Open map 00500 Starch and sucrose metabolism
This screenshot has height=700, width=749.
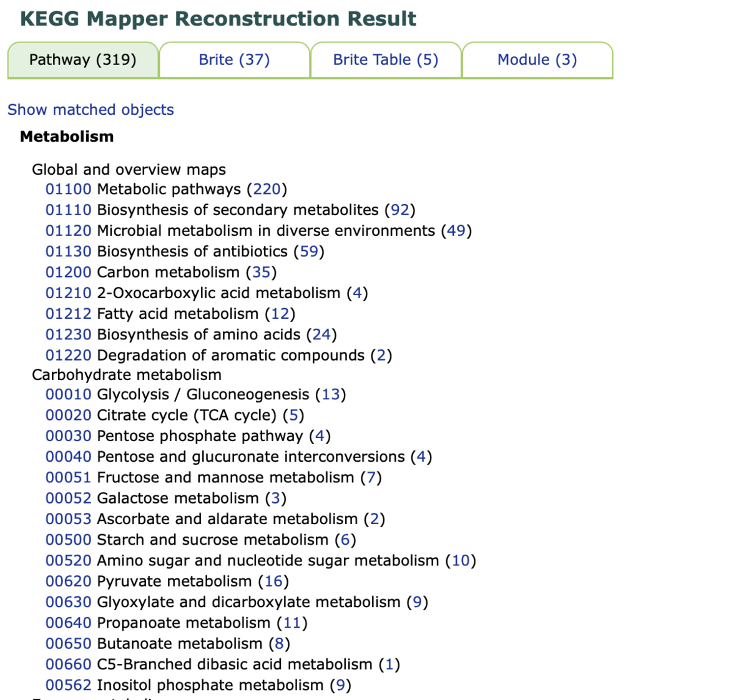(69, 540)
